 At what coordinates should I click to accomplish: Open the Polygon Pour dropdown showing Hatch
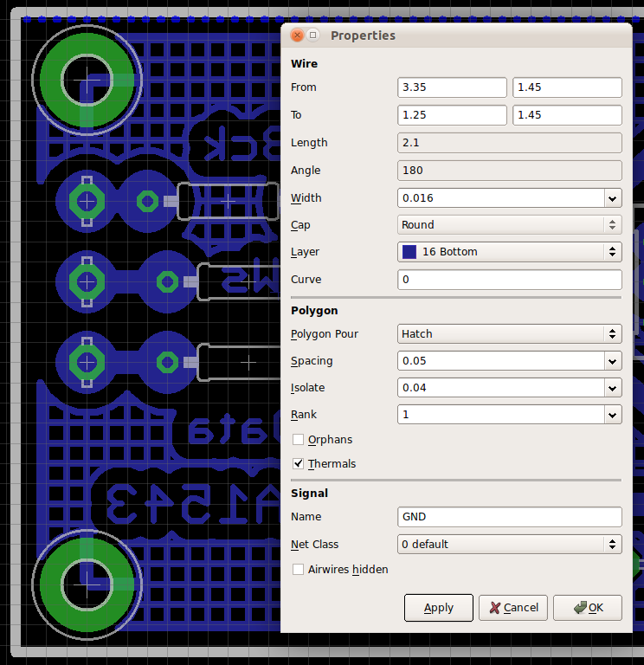[510, 333]
